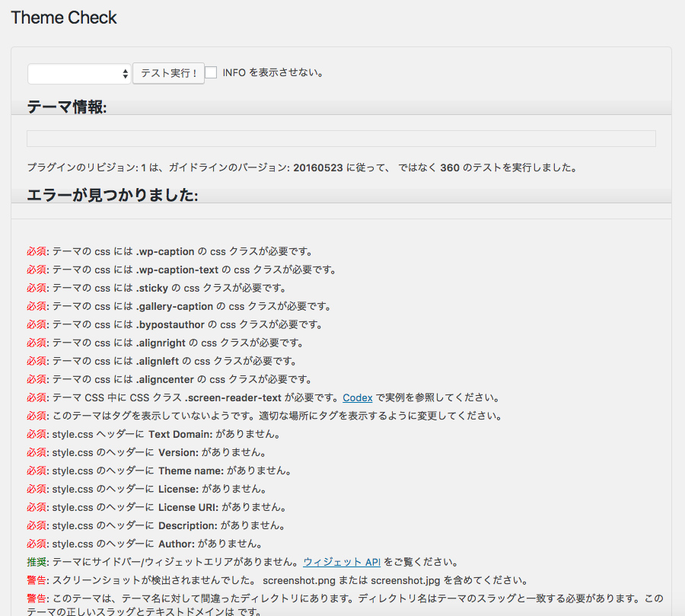This screenshot has height=616, width=685.
Task: Open the theme selection dropdown
Action: 79,73
